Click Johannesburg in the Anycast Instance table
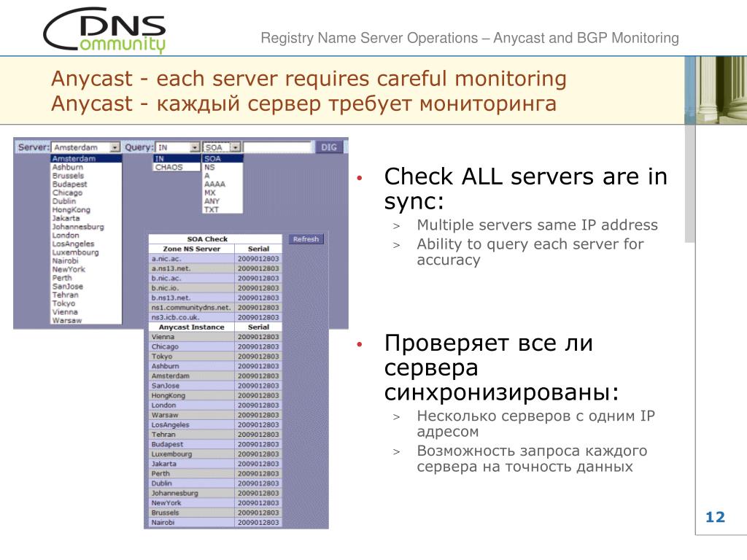This screenshot has height=560, width=747. coord(192,493)
